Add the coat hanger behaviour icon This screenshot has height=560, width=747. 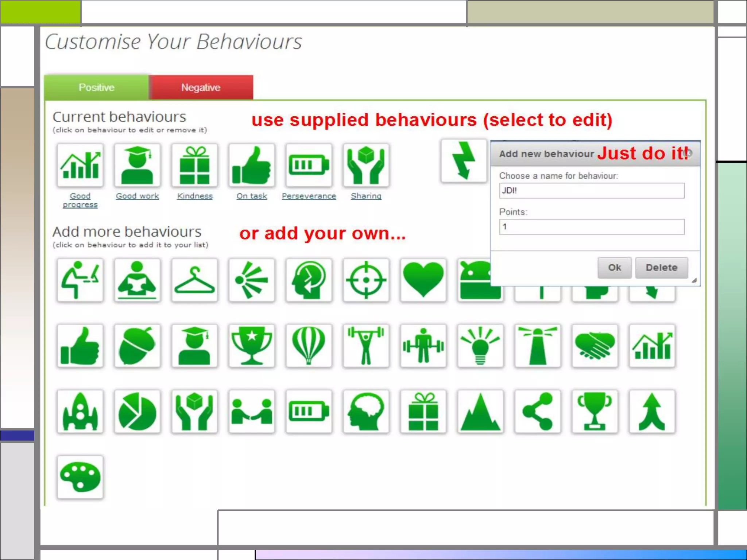click(194, 280)
